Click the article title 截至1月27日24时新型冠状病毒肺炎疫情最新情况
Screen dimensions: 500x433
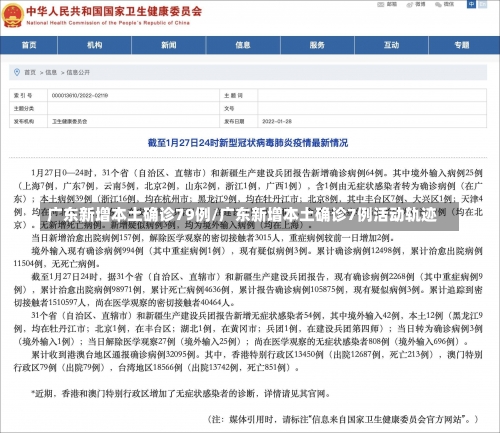click(x=248, y=143)
